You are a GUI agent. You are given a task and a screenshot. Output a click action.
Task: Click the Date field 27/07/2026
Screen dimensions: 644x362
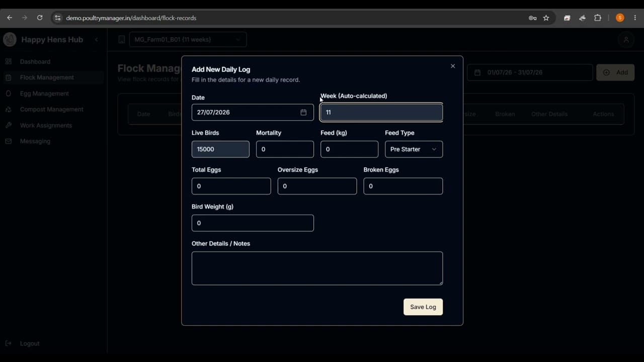(x=253, y=112)
